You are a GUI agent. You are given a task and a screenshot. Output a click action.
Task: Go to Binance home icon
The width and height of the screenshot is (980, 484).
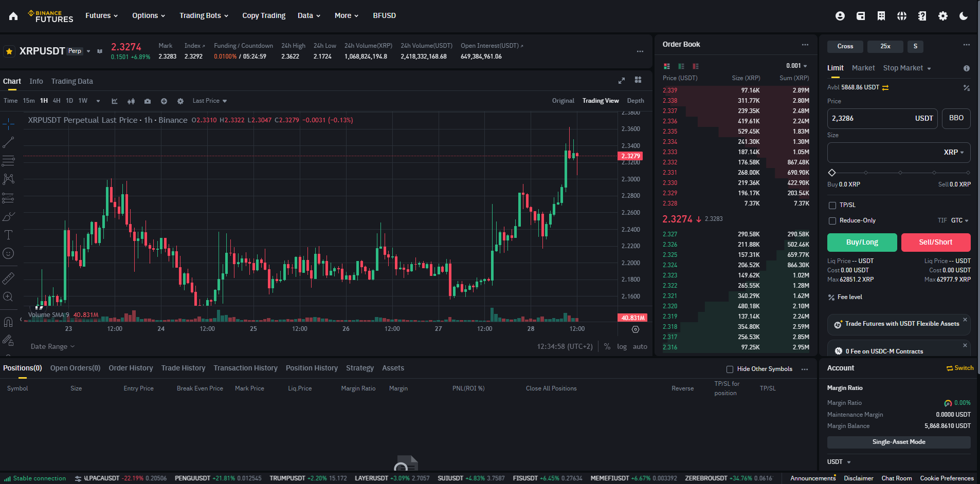point(13,16)
